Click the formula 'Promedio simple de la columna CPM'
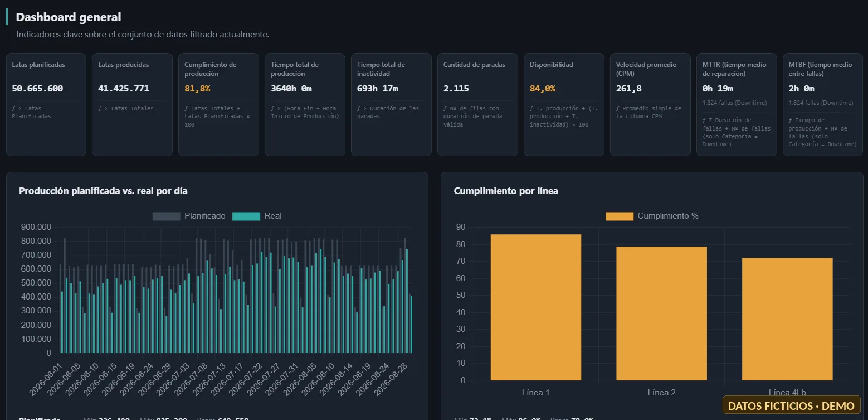Viewport: 868px width, 420px height. point(648,112)
